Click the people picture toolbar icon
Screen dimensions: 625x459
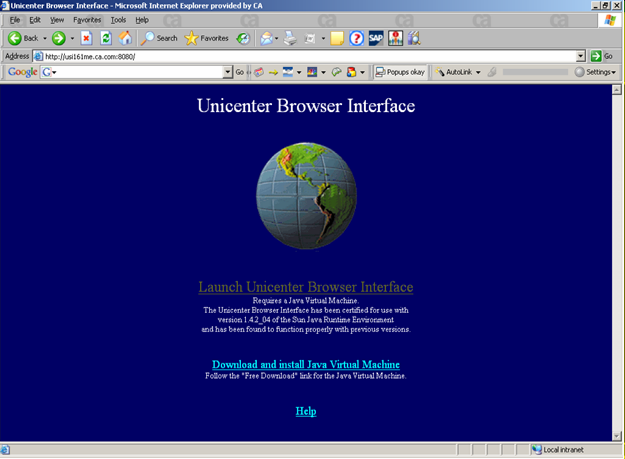(x=395, y=39)
